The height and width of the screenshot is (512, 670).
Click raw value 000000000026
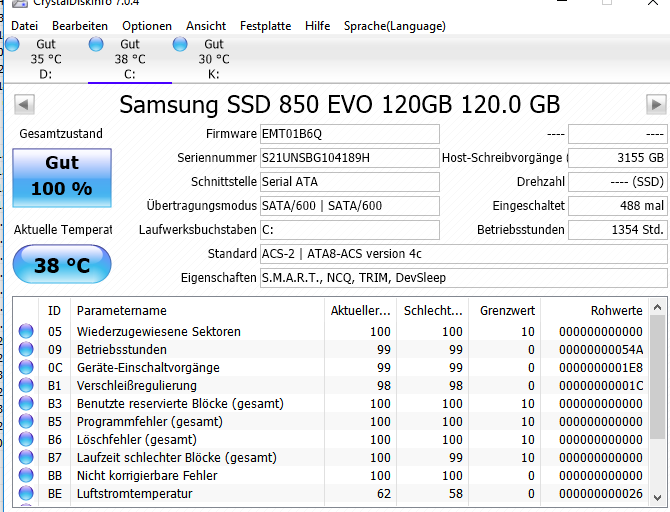[x=601, y=493]
